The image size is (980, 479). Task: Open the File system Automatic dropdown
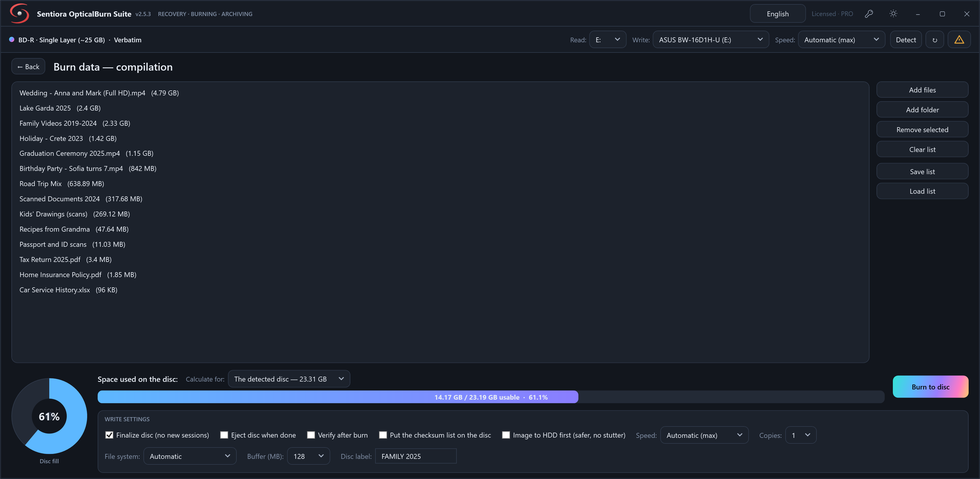point(190,456)
